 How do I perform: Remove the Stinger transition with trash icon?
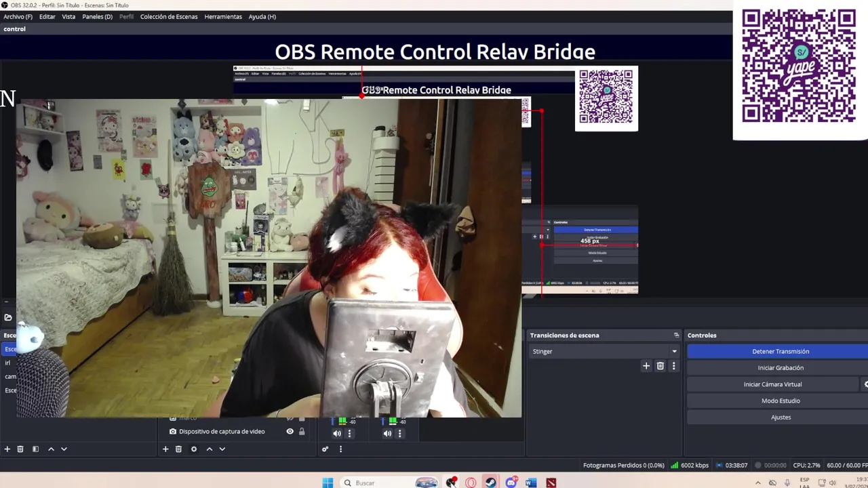660,366
